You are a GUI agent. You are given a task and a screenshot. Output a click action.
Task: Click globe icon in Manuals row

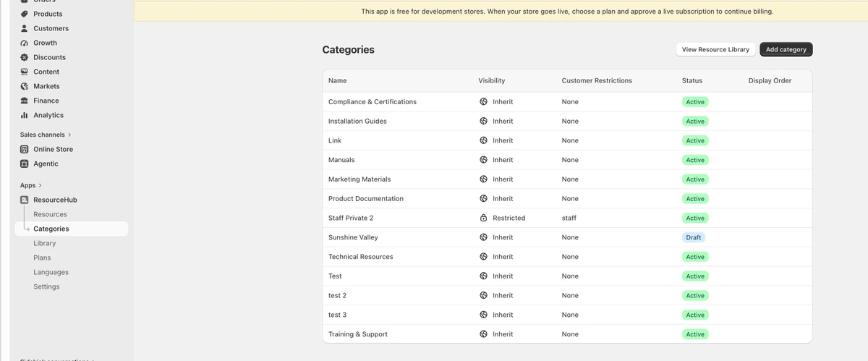click(483, 160)
